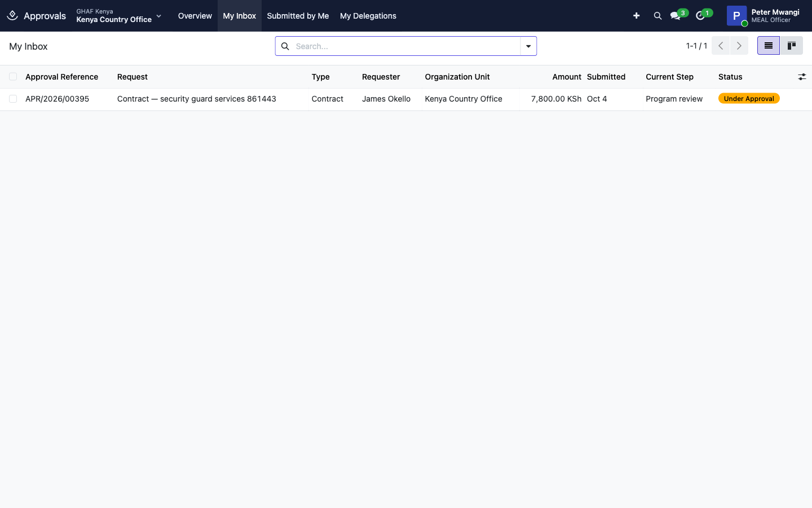Image resolution: width=812 pixels, height=508 pixels.
Task: Sort by the Submitted column header
Action: tap(606, 77)
